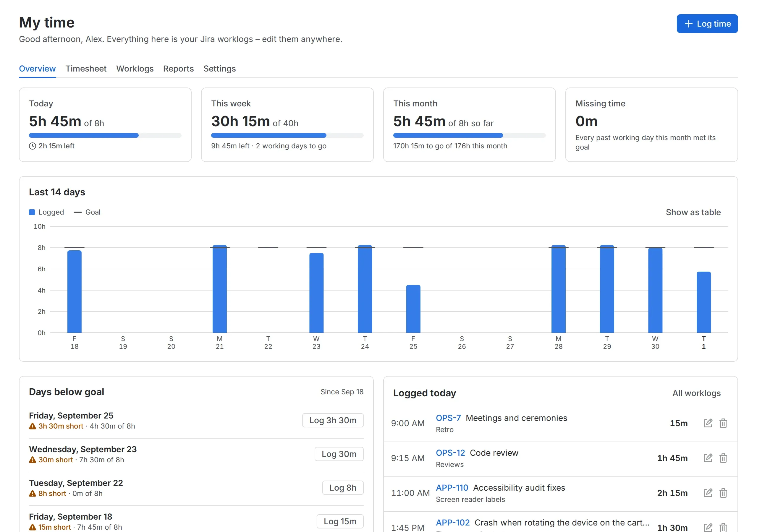Switch to the Worklogs tab
This screenshot has height=532, width=757.
135,69
